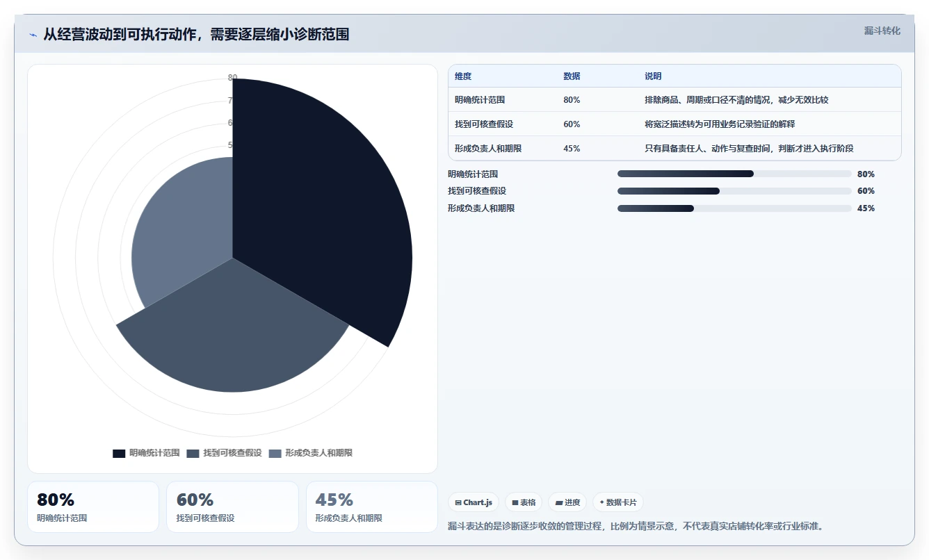Click the lightning icon beside the slide title
The width and height of the screenshot is (929, 560).
pyautogui.click(x=33, y=35)
